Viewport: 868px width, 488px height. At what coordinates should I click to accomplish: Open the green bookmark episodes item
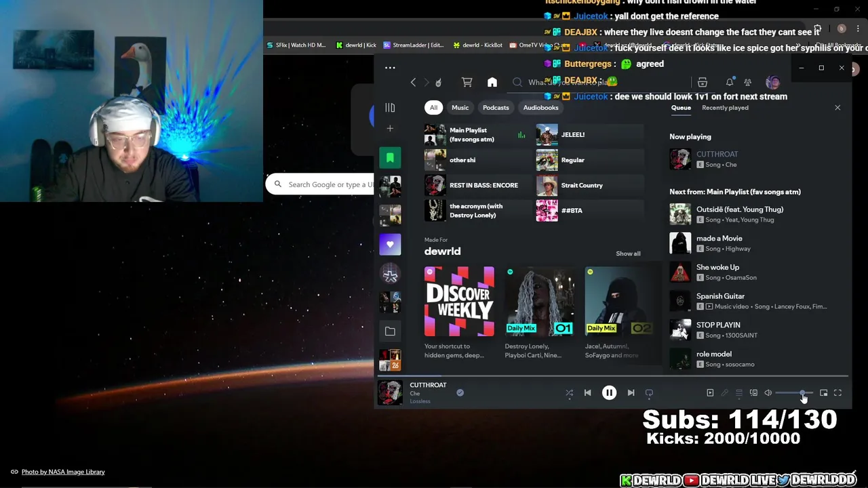pyautogui.click(x=390, y=157)
